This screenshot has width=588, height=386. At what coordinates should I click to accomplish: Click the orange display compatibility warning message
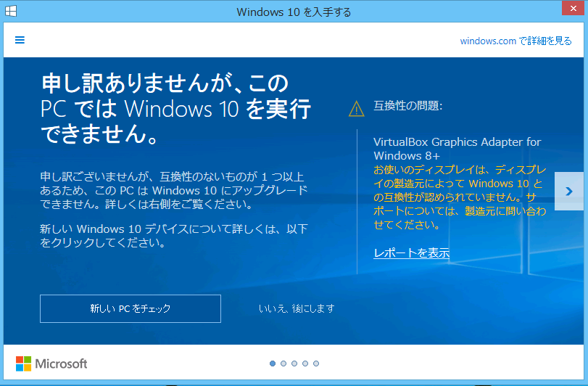(460, 197)
